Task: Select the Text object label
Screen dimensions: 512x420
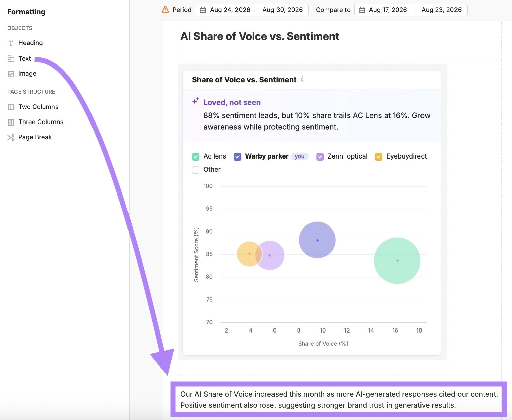Action: (25, 59)
